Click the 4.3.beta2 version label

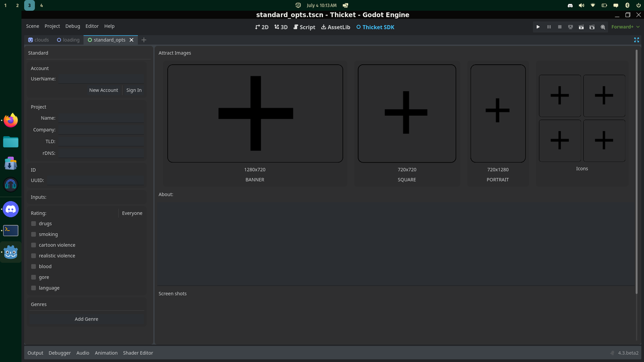pos(628,353)
